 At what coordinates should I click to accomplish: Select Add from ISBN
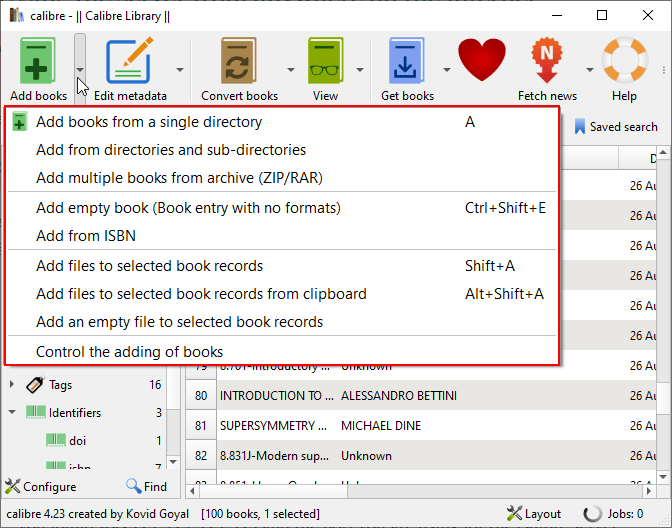[x=282, y=236]
